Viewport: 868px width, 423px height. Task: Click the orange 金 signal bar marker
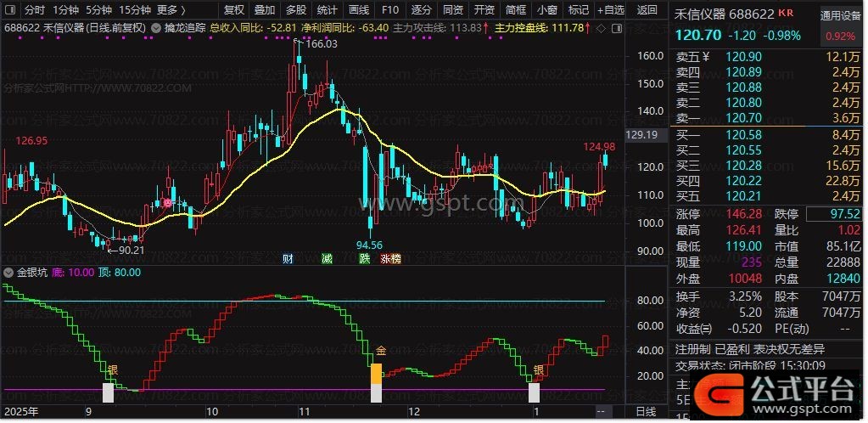[x=376, y=372]
